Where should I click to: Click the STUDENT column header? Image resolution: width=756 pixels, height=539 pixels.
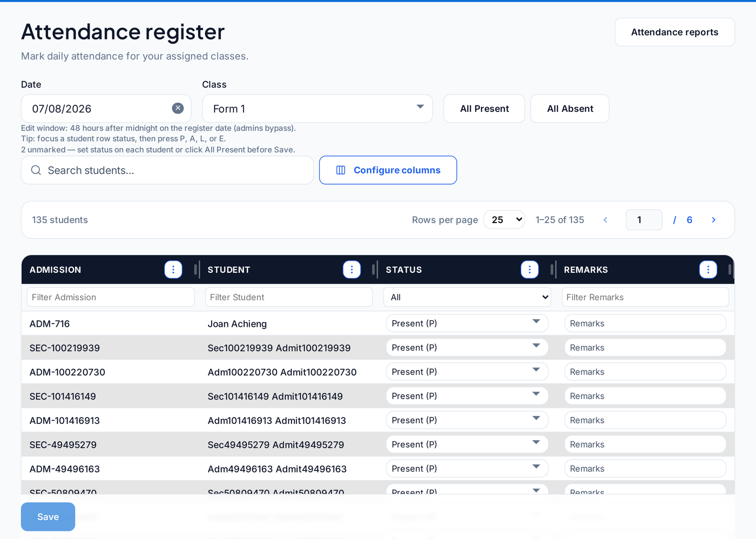pyautogui.click(x=229, y=269)
